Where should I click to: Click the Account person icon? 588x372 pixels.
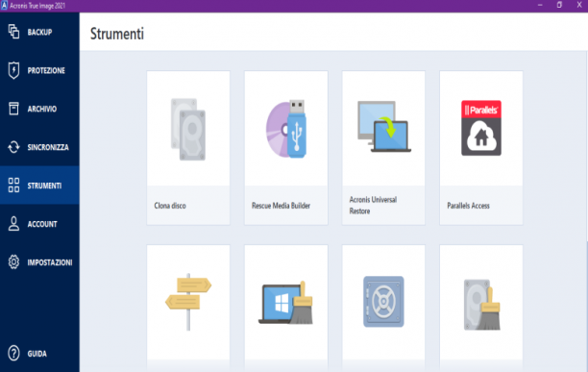point(13,224)
